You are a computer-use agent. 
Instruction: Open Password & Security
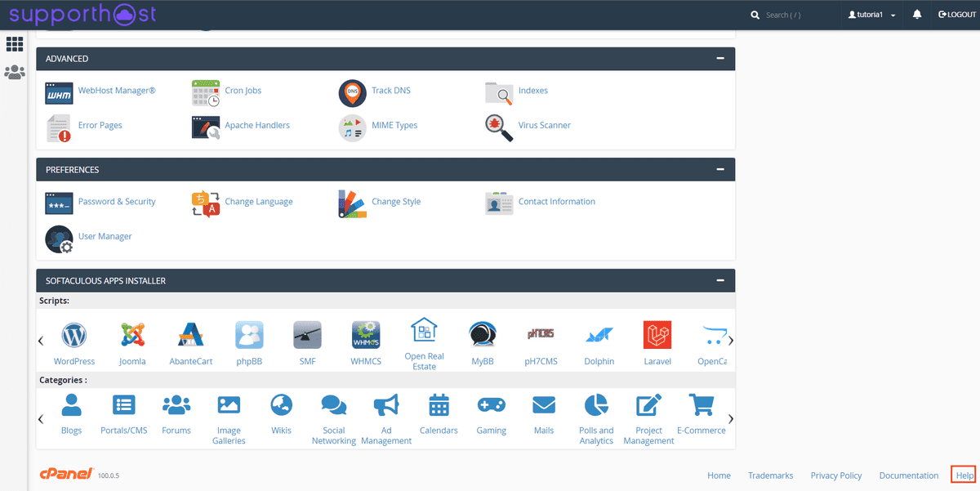[x=117, y=201]
